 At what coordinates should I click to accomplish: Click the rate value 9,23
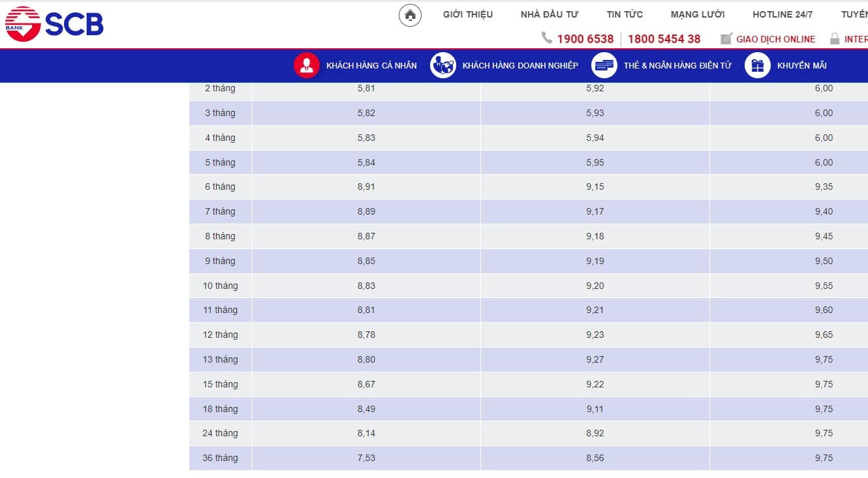point(595,335)
